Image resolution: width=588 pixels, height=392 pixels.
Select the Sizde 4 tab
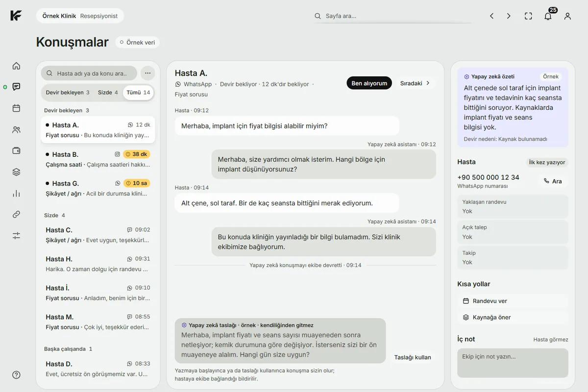(108, 93)
